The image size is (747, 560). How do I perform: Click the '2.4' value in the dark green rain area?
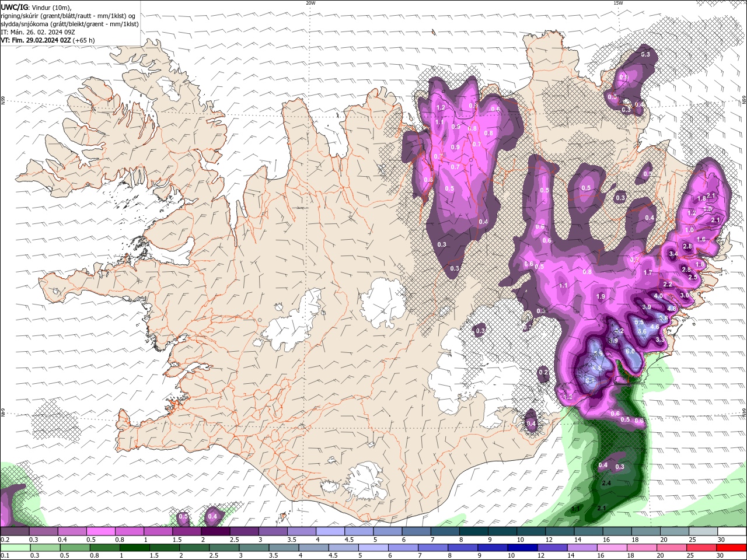[x=606, y=484]
